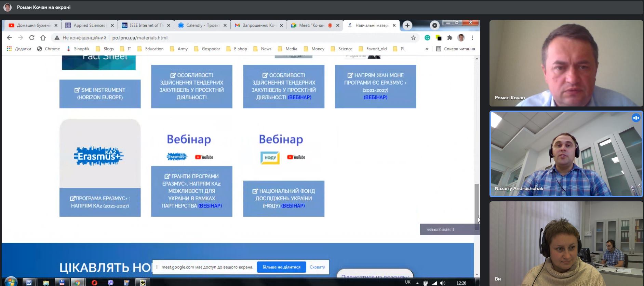Open Erasmus+ KA2 grants webinar card
Viewport: 644px width, 286px height.
coord(192,191)
